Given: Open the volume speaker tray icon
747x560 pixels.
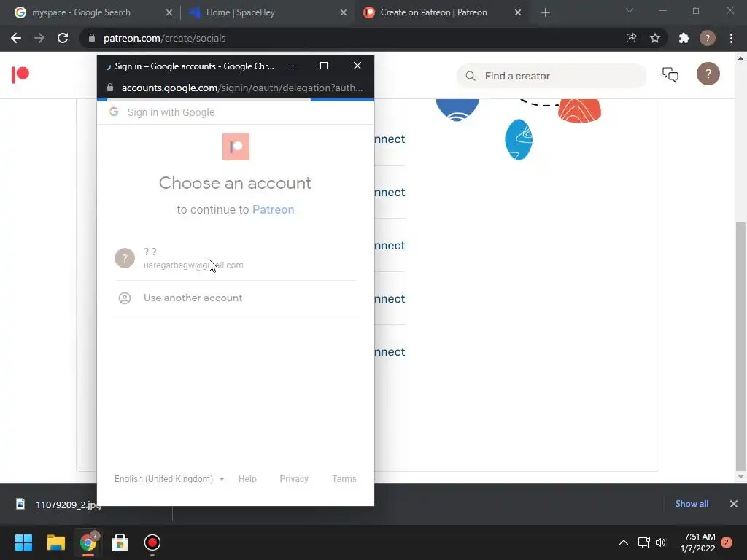Looking at the screenshot, I should 661,542.
